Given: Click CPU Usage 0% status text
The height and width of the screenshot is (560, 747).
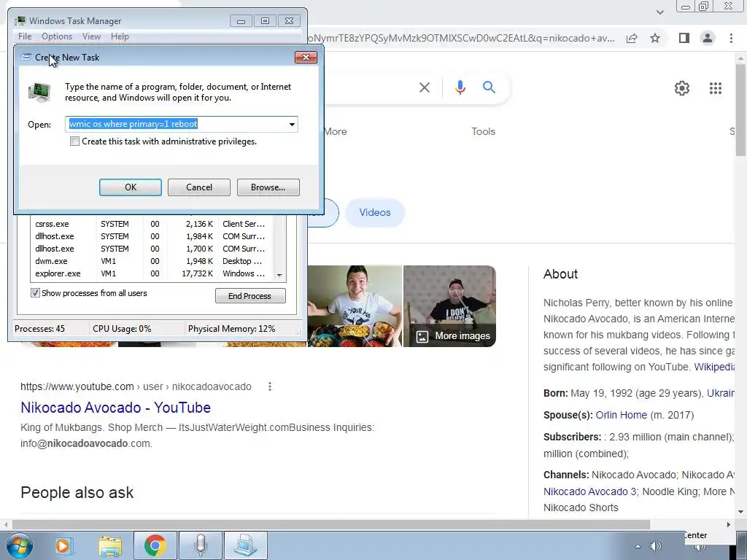Looking at the screenshot, I should (122, 329).
